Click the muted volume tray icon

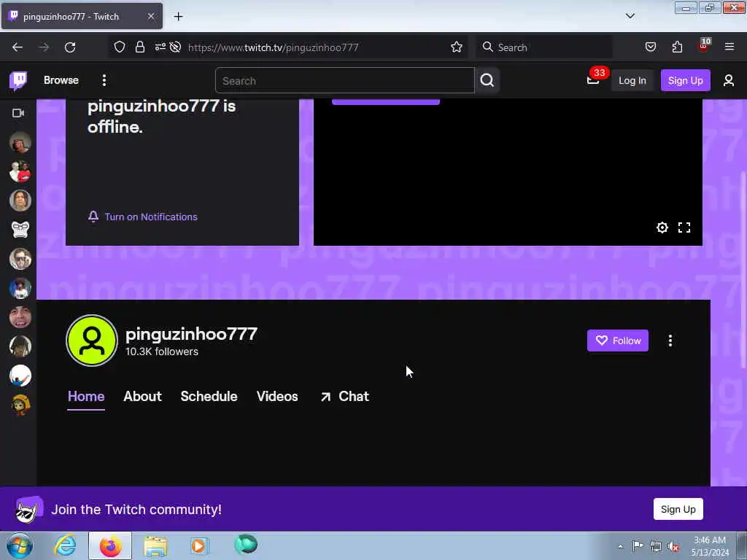pos(673,546)
